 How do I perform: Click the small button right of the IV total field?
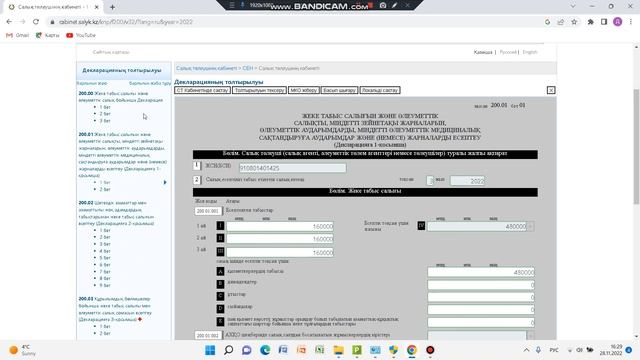(x=531, y=227)
